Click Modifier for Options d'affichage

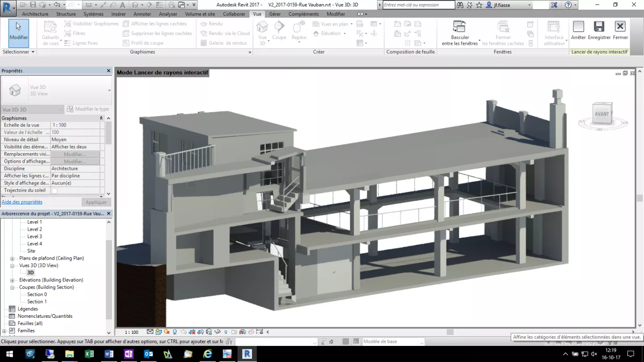tap(75, 161)
